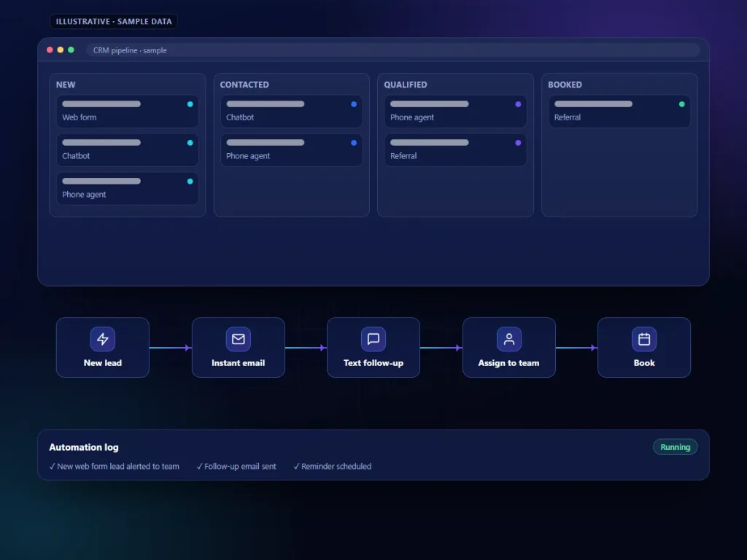Click the Phone agent label in the NEW column

tap(84, 194)
